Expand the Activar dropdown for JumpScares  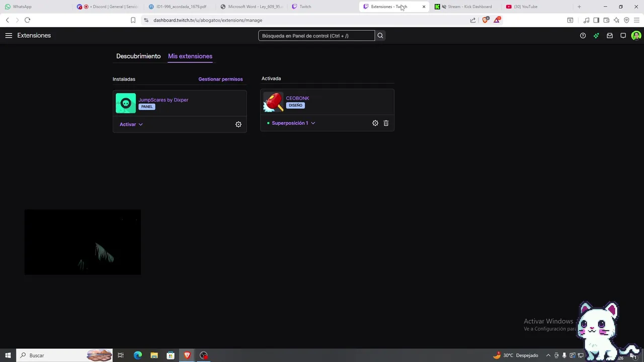tap(131, 124)
